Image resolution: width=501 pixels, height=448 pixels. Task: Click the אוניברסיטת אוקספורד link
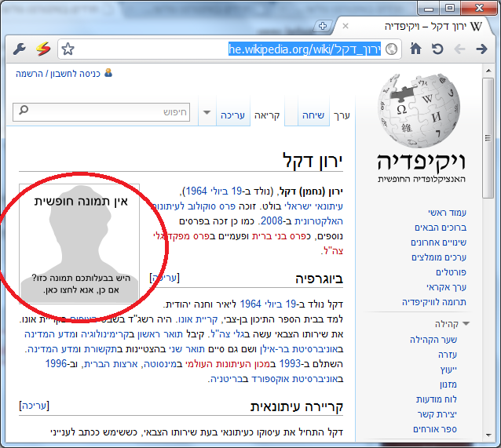click(297, 379)
